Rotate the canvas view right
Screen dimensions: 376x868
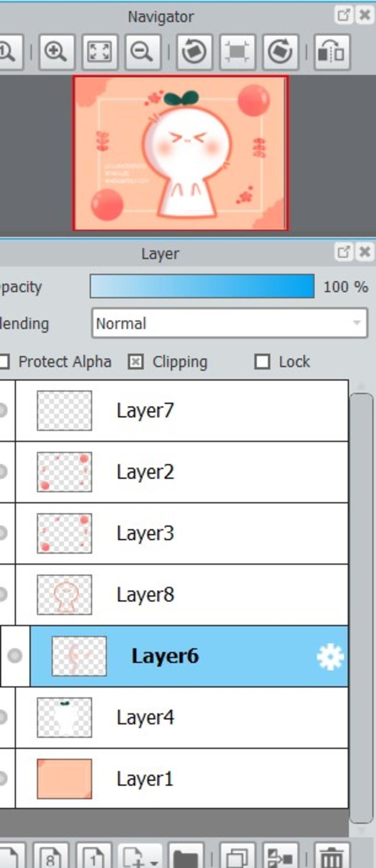coord(281,52)
